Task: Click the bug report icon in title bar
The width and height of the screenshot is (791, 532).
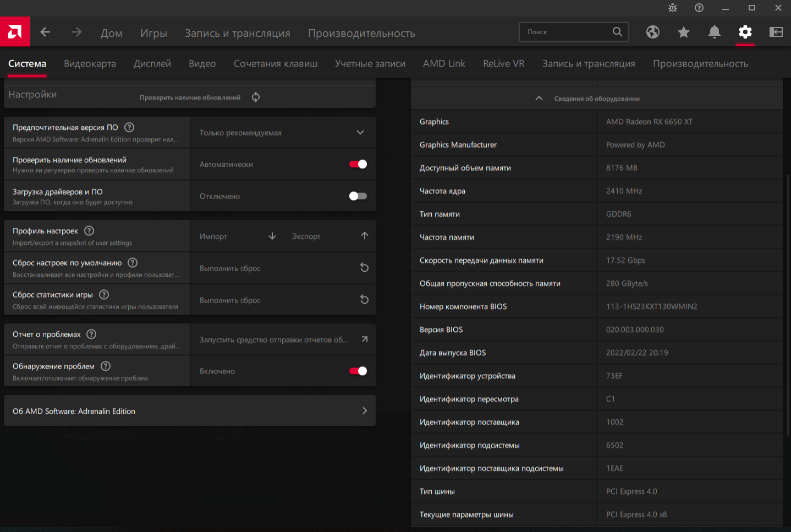Action: (x=673, y=8)
